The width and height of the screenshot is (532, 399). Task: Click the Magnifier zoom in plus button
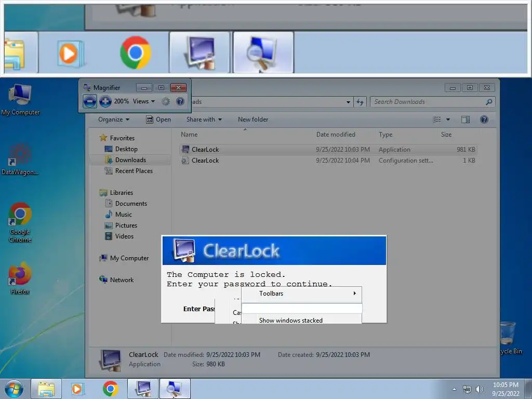[105, 101]
